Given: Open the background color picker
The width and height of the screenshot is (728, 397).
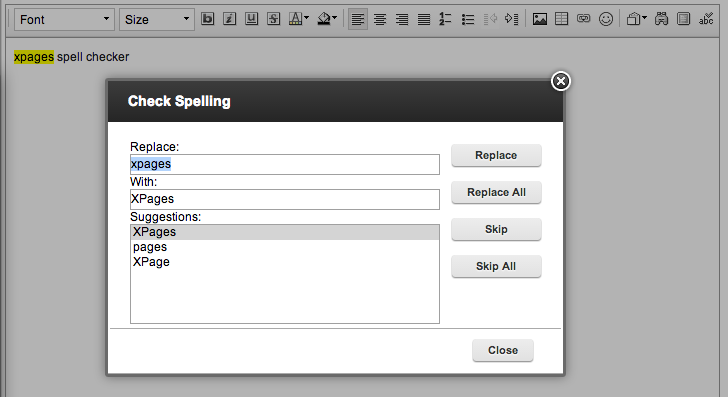Looking at the screenshot, I should click(x=327, y=19).
